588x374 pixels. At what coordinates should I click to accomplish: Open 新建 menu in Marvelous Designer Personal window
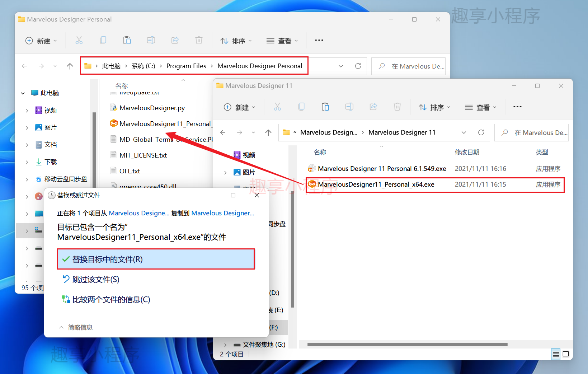41,41
